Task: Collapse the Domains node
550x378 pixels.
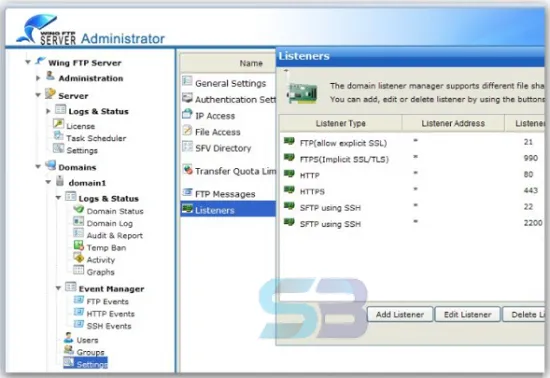Action: click(x=38, y=167)
